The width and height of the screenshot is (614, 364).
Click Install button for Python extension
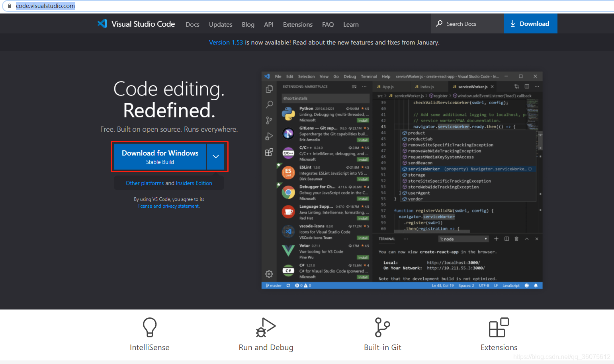pos(363,120)
